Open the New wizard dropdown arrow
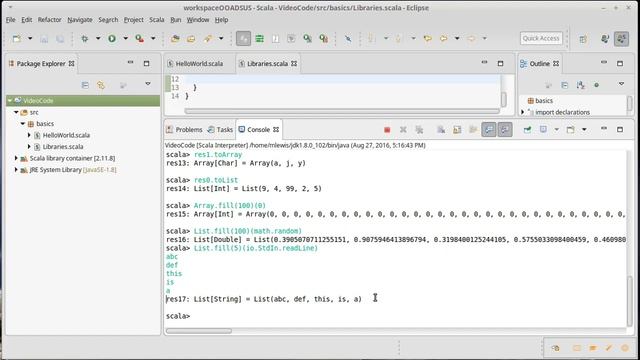The image size is (640, 360). click(x=30, y=38)
